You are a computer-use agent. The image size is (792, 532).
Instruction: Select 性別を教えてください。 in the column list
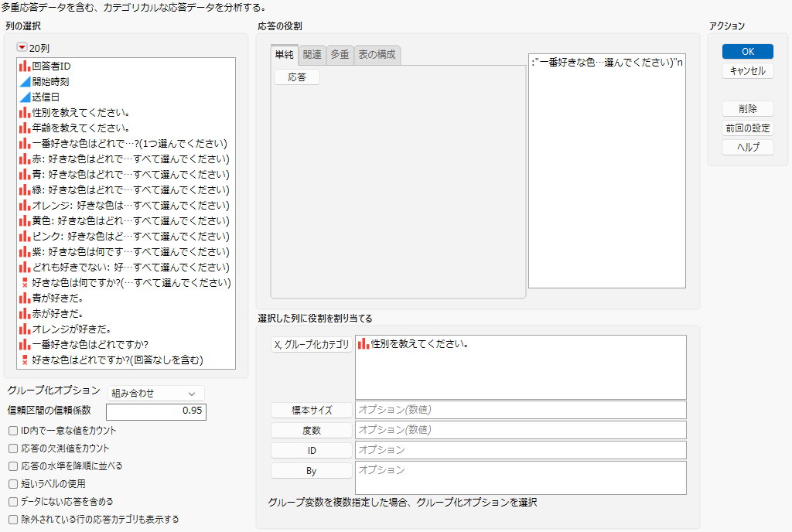coord(80,113)
